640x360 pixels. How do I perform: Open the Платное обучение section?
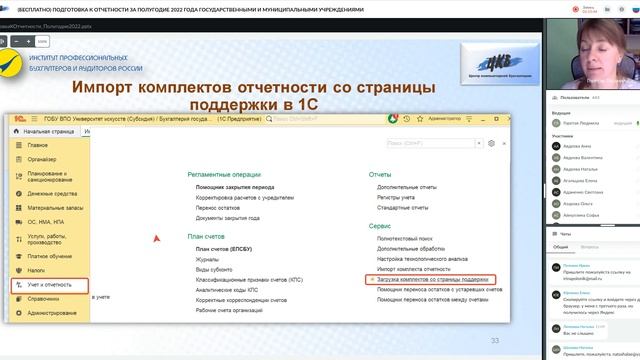tap(49, 256)
